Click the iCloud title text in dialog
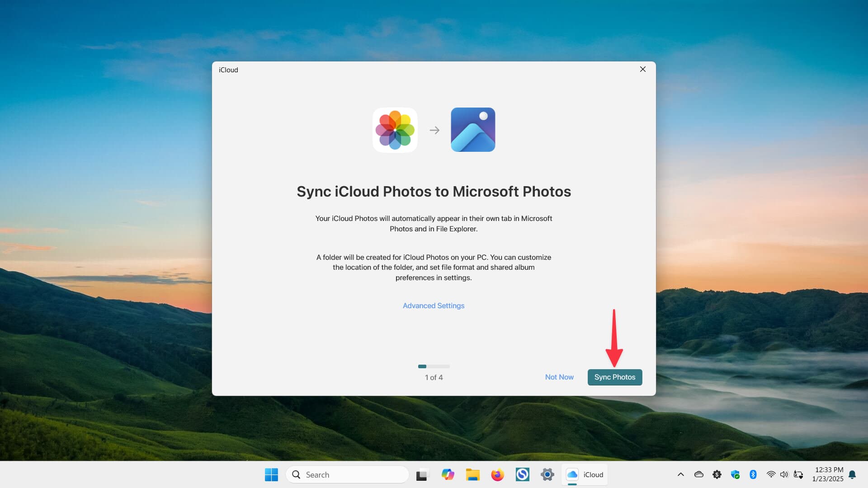This screenshot has width=868, height=488. click(228, 70)
